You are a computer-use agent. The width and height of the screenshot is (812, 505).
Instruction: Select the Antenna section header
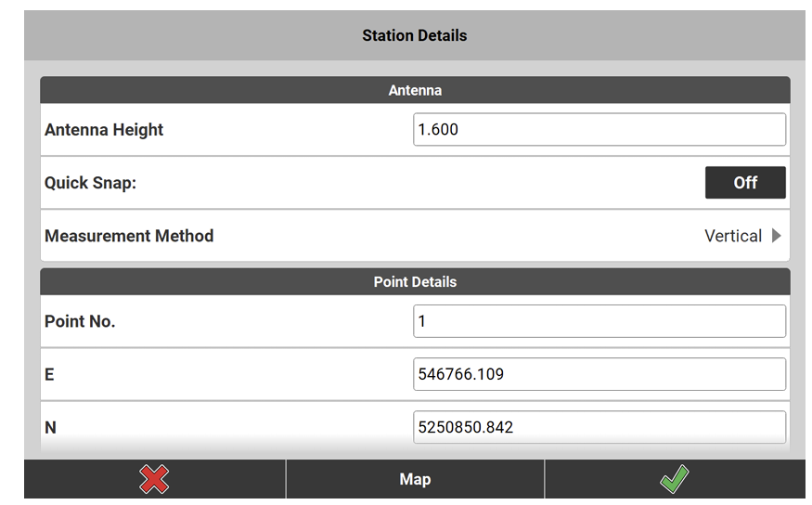click(415, 90)
